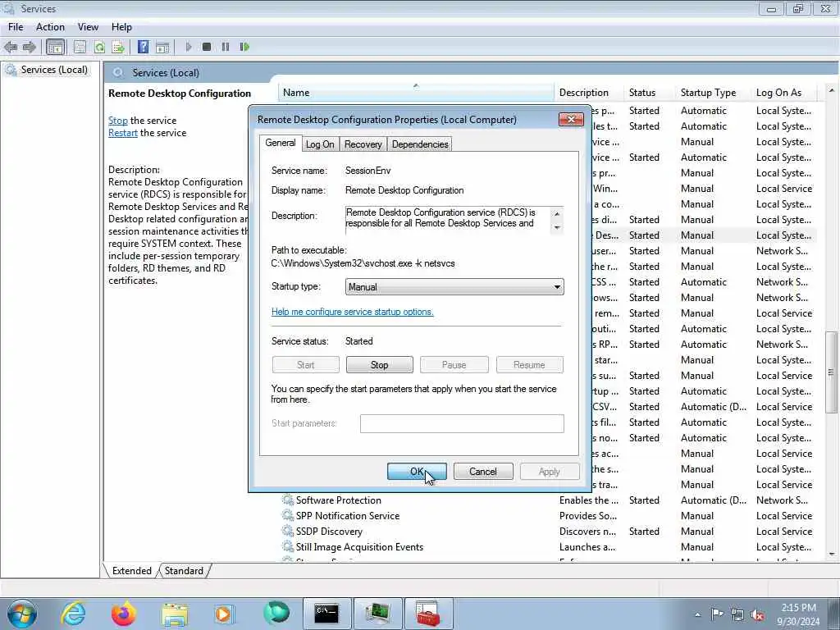Launch Internet Explorer from the taskbar
Viewport: 840px width, 630px height.
[73, 614]
